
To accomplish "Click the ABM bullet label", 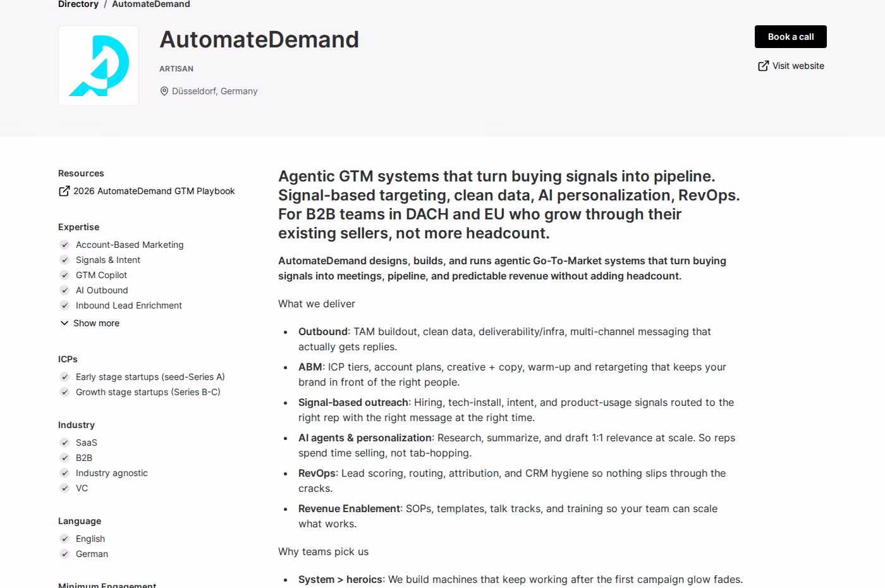I will pos(310,367).
